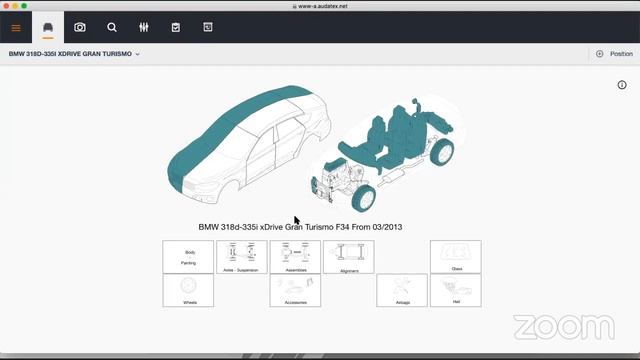The image size is (640, 360).
Task: Open the Alignment tile
Action: click(x=349, y=257)
